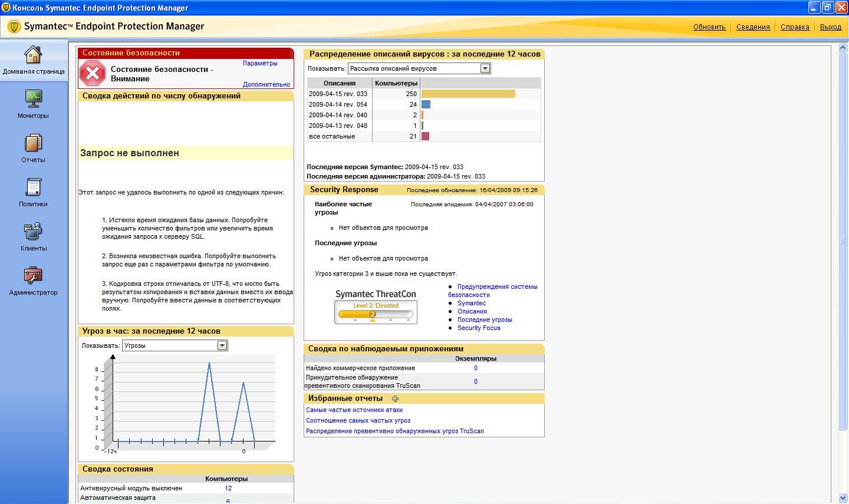Follow the Symantec link in Security Response
This screenshot has width=849, height=504.
472,303
